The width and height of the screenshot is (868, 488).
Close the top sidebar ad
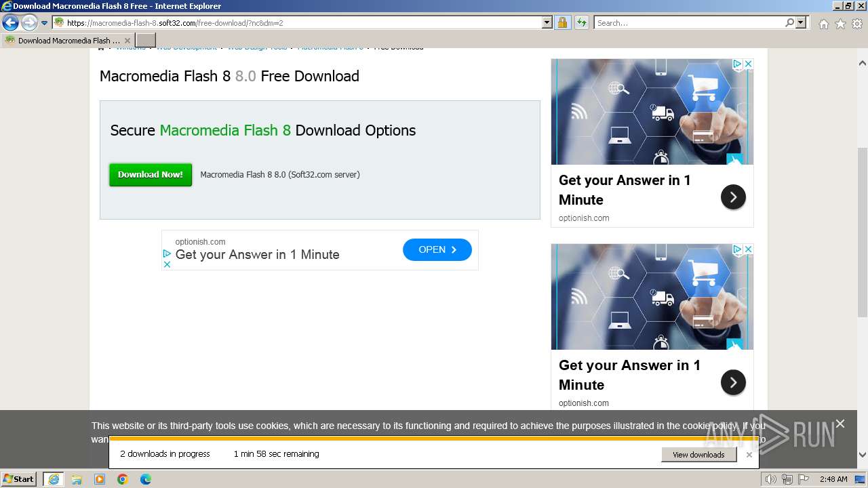pyautogui.click(x=749, y=64)
